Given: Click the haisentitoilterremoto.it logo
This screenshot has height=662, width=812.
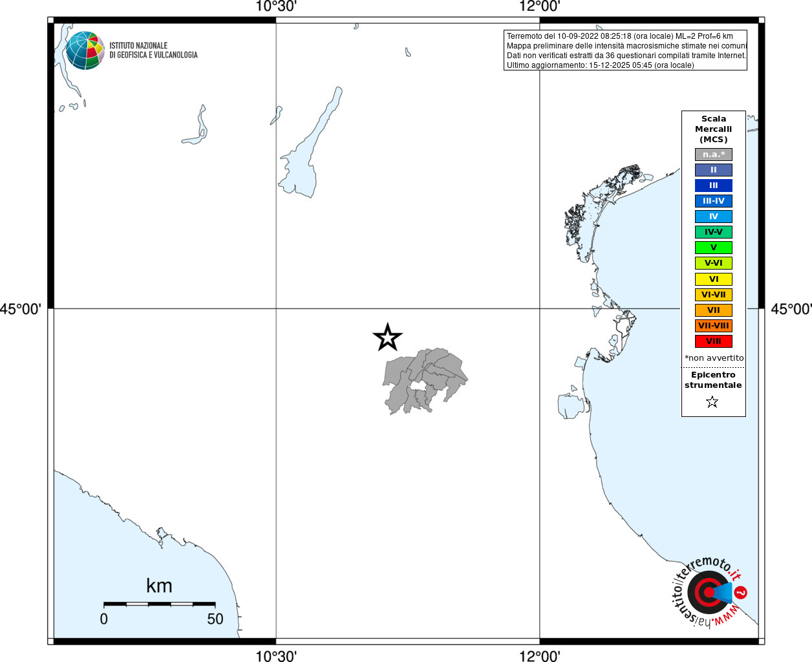Looking at the screenshot, I should (709, 592).
